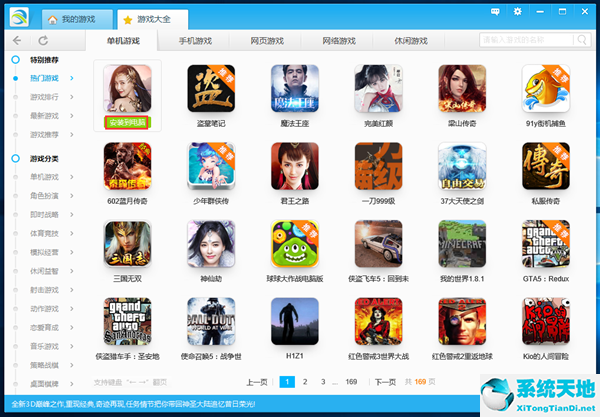
Task: Focus the game name search field
Action: pos(527,40)
